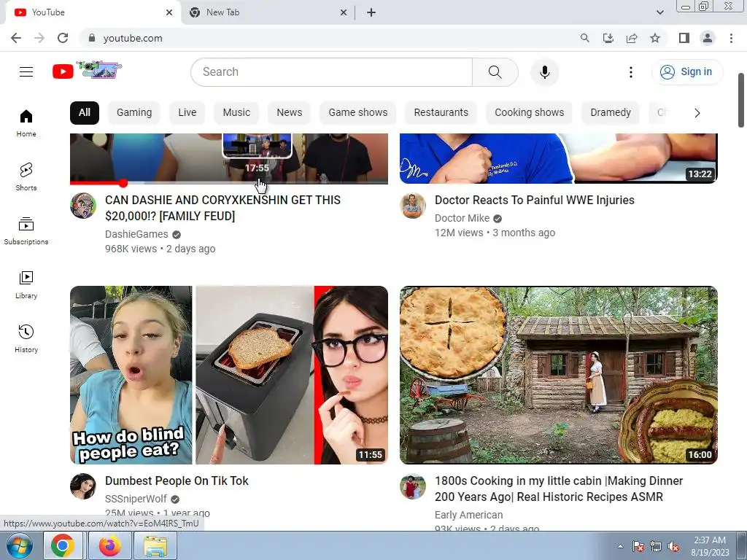Select the News chip
The height and width of the screenshot is (560, 747).
(289, 113)
